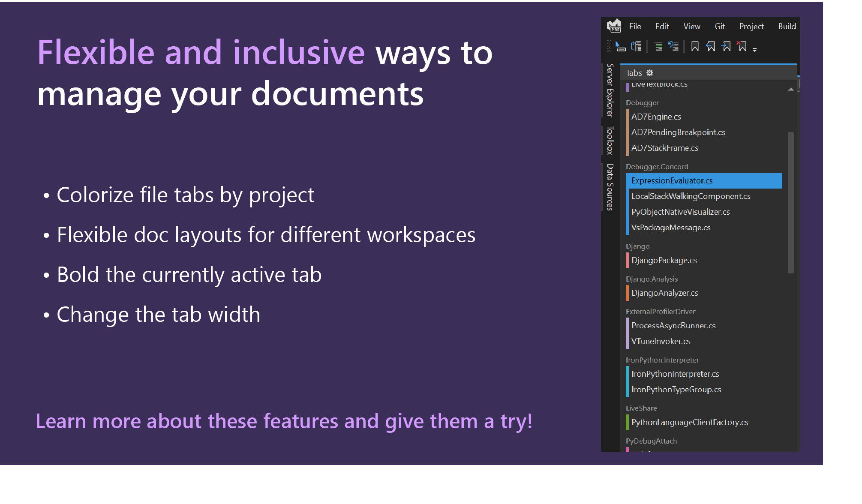
Task: Clear all bookmarks
Action: (x=742, y=46)
